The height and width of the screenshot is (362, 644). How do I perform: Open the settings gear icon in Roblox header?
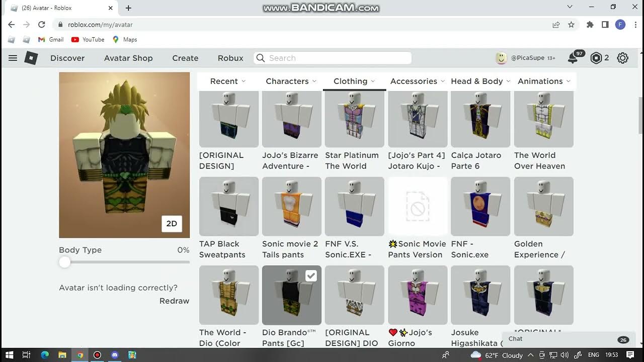coord(623,58)
